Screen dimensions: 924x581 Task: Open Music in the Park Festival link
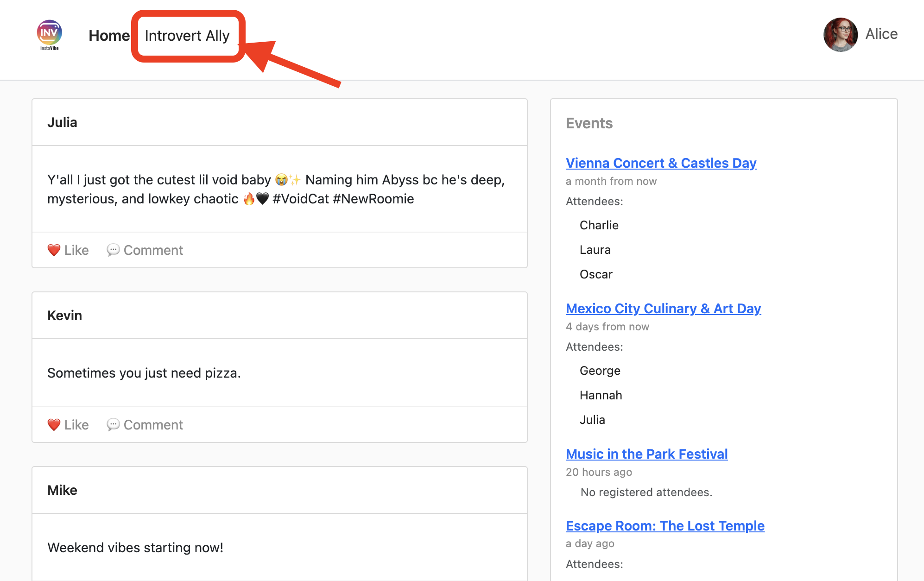tap(646, 454)
